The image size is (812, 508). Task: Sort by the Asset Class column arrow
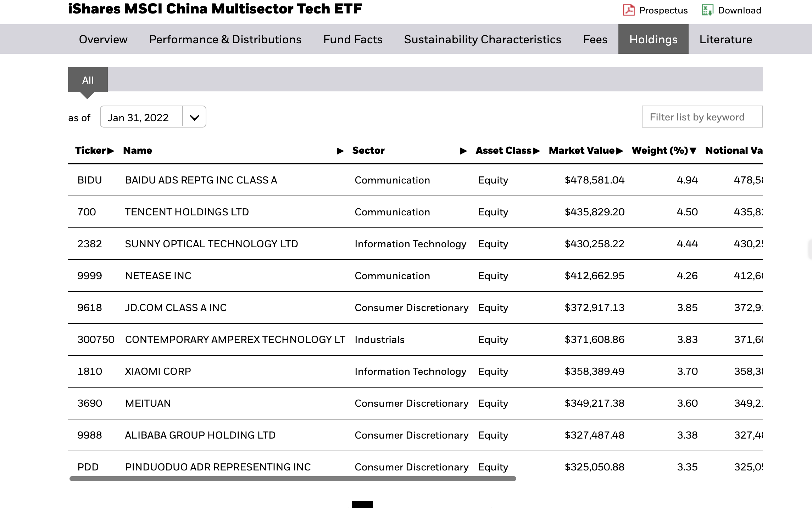pyautogui.click(x=536, y=151)
